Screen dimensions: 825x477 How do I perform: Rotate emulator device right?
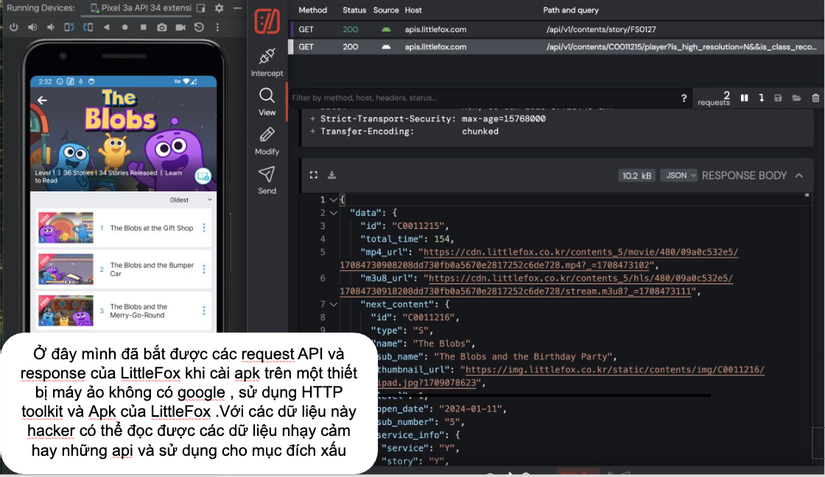click(x=88, y=27)
